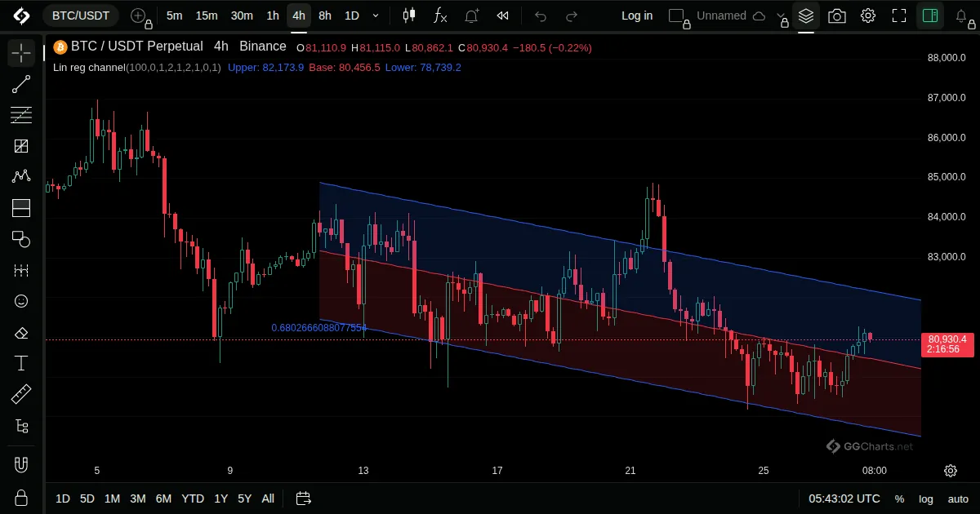Toggle percentage scale on price axis
The image size is (980, 514).
point(899,498)
